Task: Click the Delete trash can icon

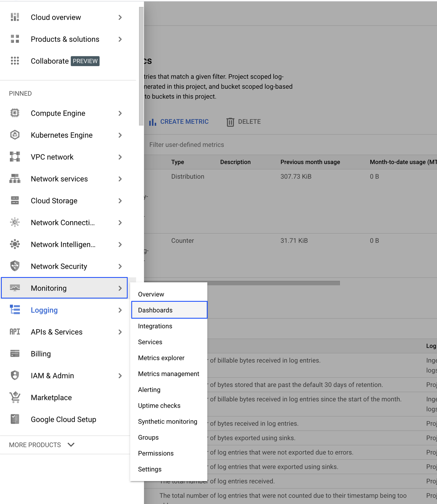Action: 230,122
